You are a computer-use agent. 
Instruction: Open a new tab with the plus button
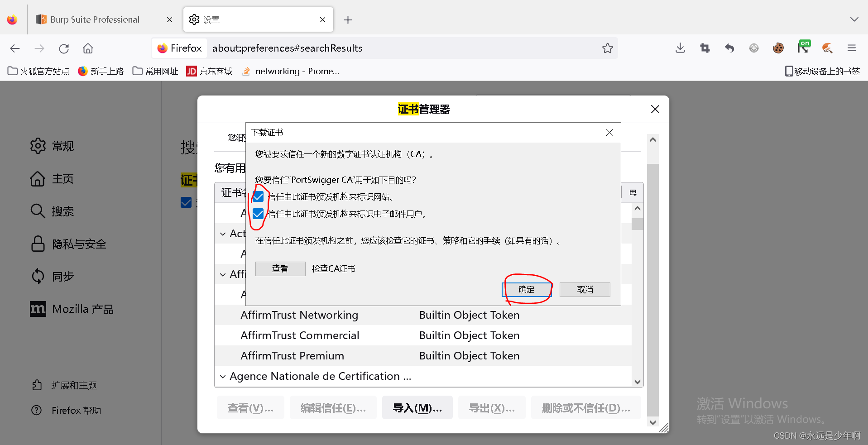coord(348,20)
